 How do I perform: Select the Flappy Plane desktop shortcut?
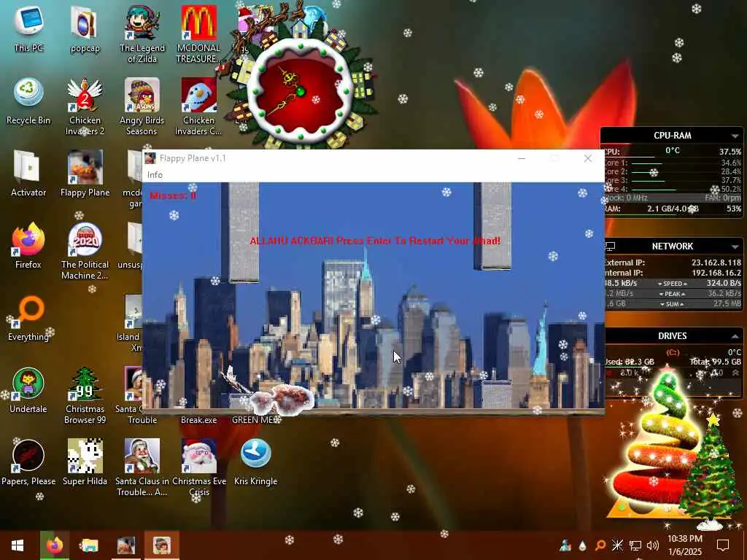pos(85,174)
